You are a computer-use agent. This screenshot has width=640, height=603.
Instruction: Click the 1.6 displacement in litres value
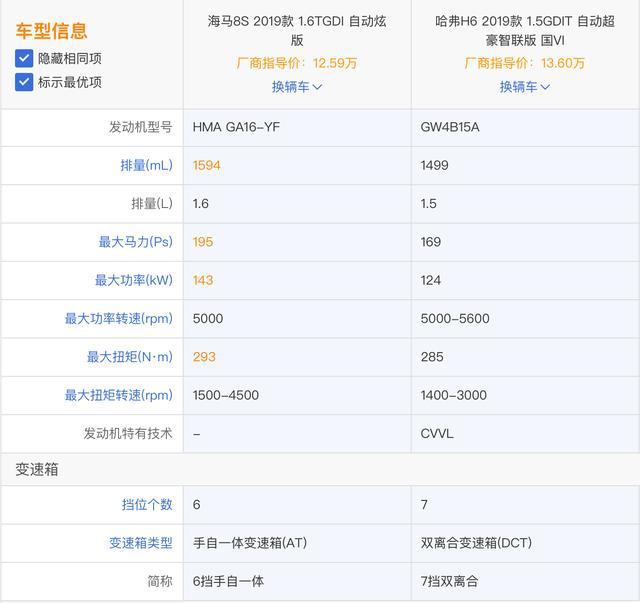200,203
